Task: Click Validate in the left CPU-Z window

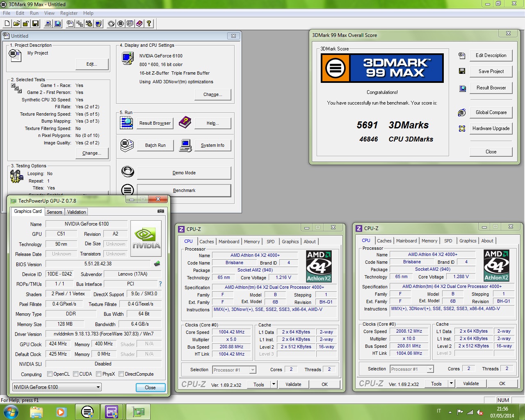Action: click(x=293, y=384)
